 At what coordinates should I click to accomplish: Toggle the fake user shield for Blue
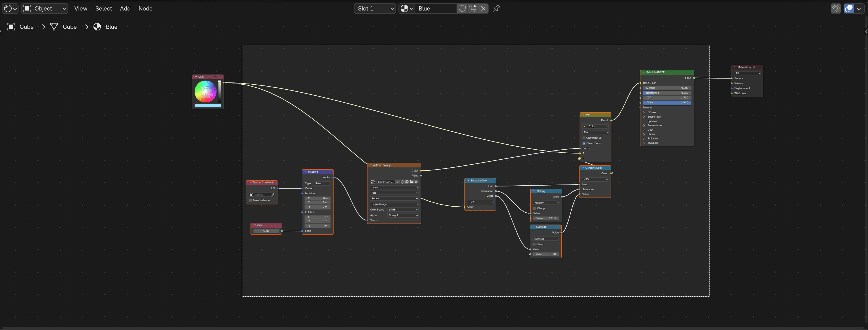[x=462, y=8]
